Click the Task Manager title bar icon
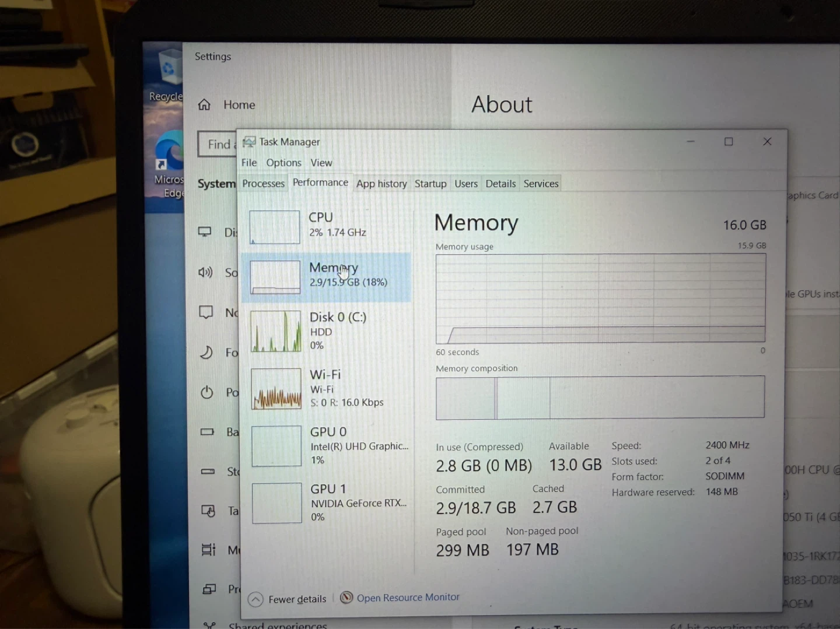The image size is (840, 629). coord(249,142)
